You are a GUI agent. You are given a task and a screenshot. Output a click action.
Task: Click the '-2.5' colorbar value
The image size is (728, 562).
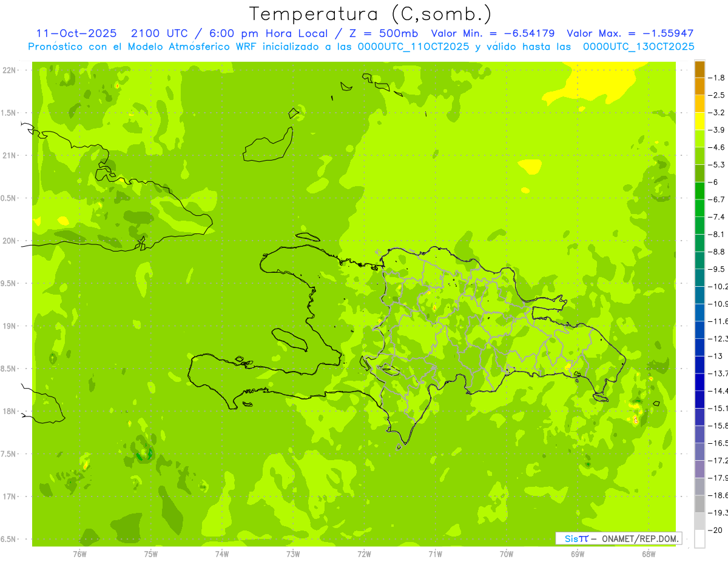pos(718,95)
